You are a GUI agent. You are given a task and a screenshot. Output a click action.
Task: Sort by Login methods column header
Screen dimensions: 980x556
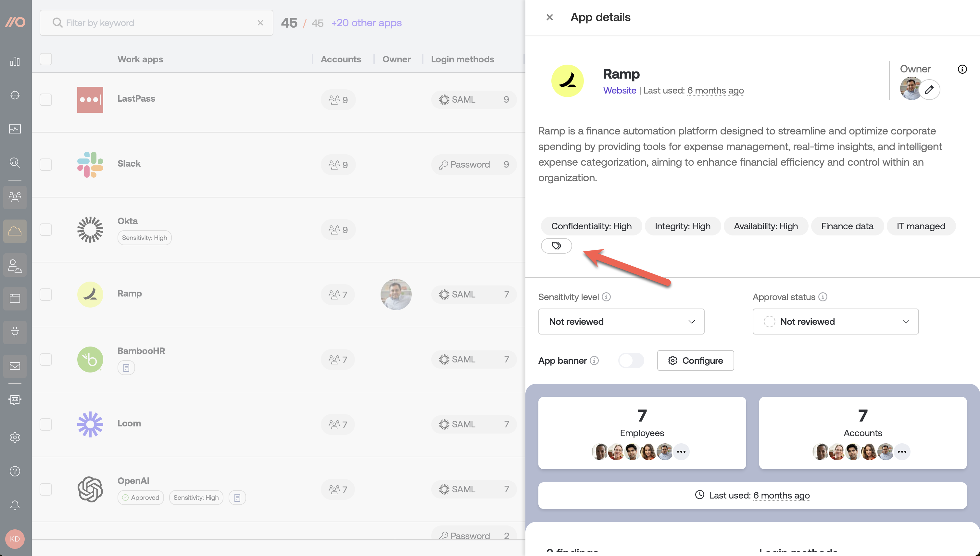pos(462,59)
